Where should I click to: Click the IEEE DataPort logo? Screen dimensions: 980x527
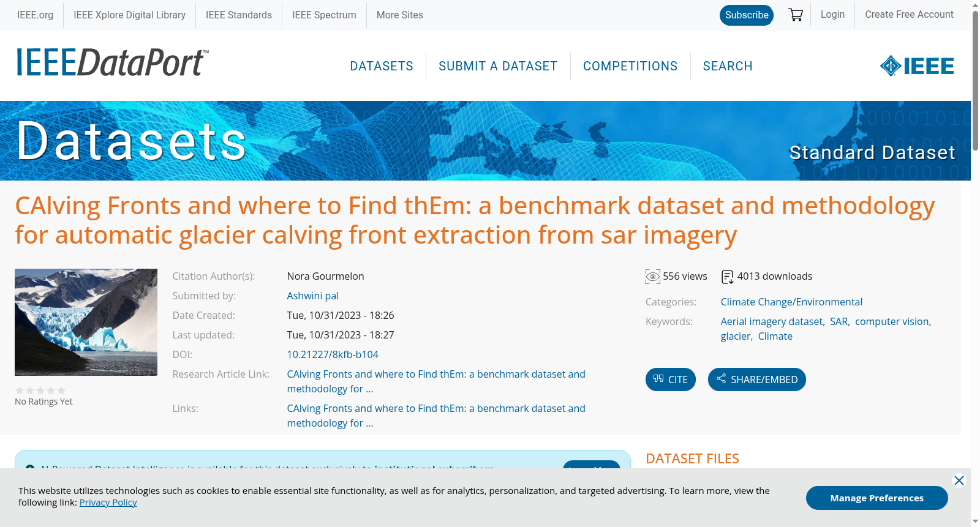click(x=112, y=62)
